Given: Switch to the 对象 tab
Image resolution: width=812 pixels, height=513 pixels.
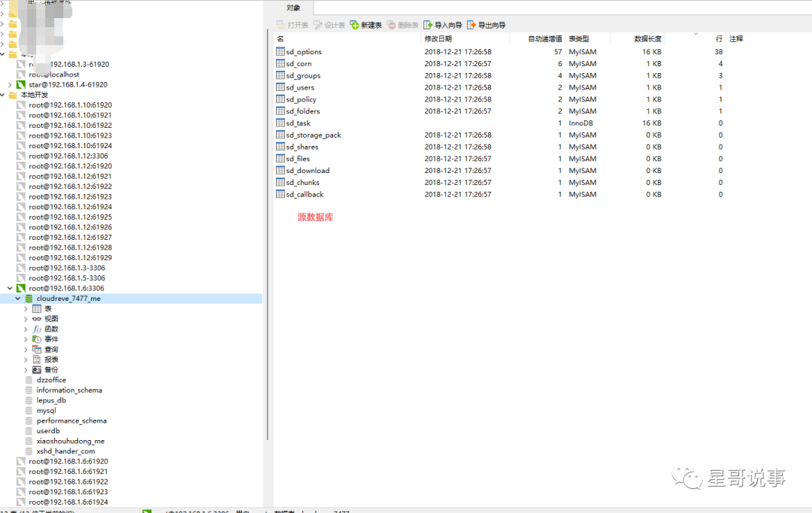Looking at the screenshot, I should coord(294,8).
